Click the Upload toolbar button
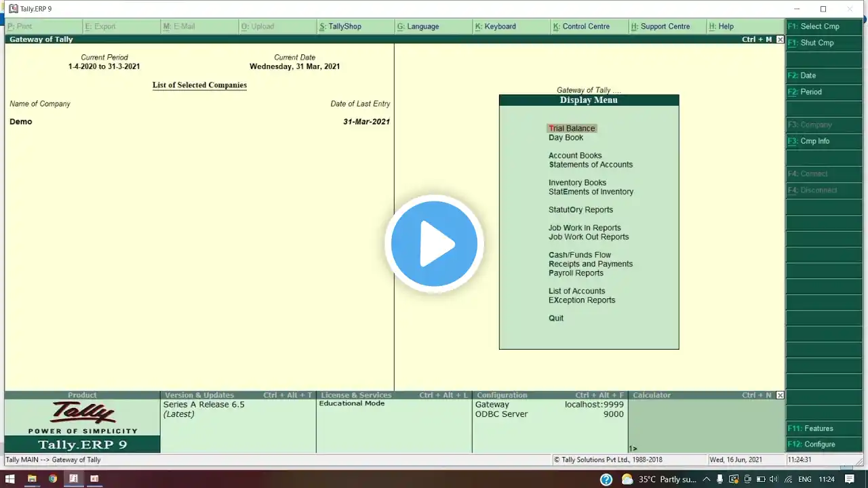The width and height of the screenshot is (868, 488). (277, 26)
